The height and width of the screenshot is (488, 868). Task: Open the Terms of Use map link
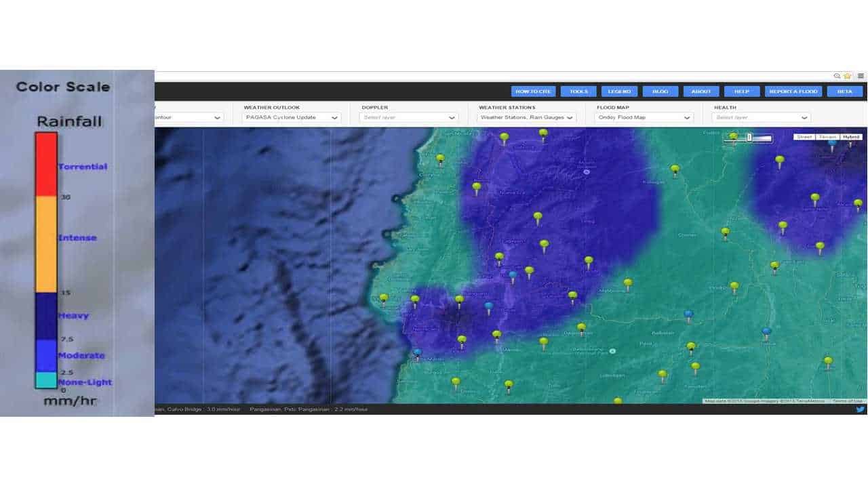[848, 401]
